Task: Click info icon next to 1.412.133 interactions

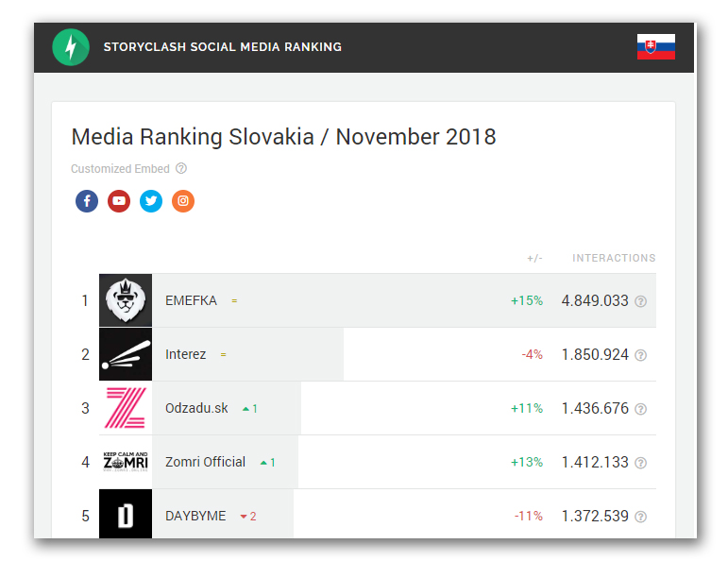Action: point(641,463)
